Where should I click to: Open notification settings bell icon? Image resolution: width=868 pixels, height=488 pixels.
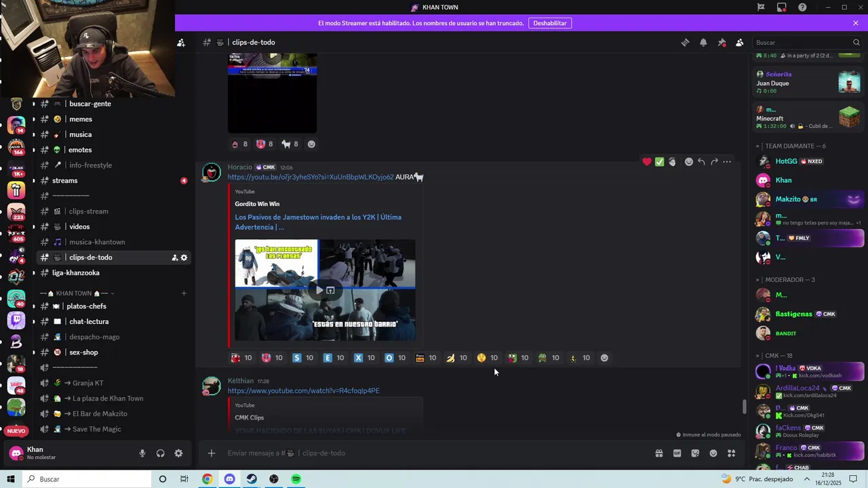click(703, 42)
